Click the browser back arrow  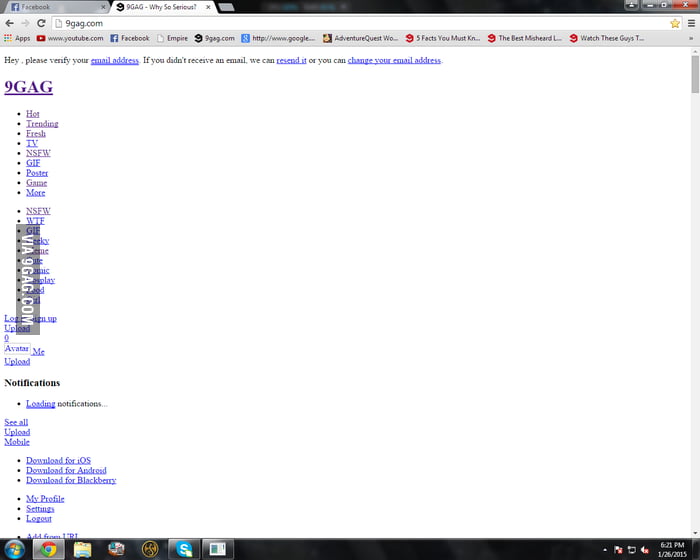coord(9,23)
